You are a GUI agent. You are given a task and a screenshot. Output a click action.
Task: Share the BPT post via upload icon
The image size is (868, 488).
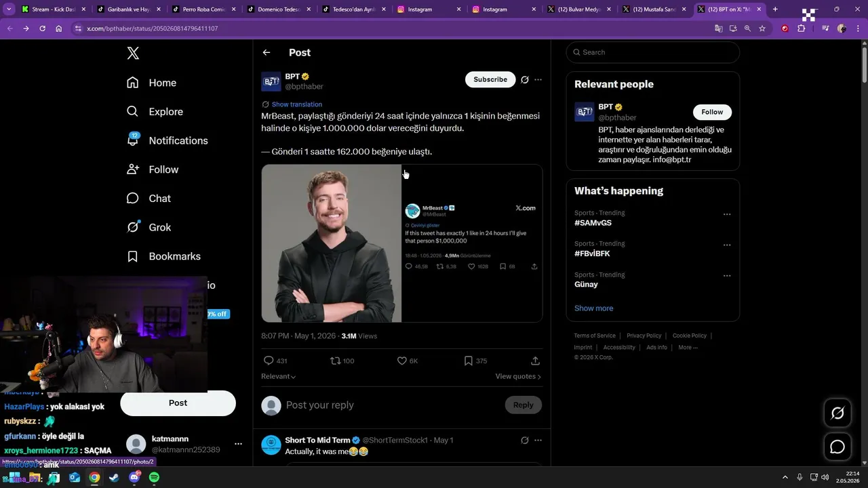click(x=535, y=361)
